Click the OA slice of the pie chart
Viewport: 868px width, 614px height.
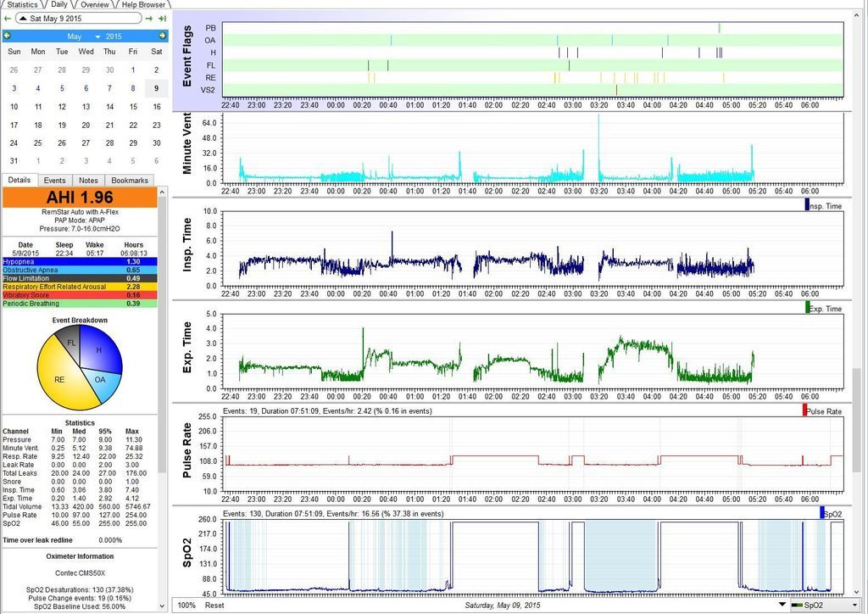(100, 380)
